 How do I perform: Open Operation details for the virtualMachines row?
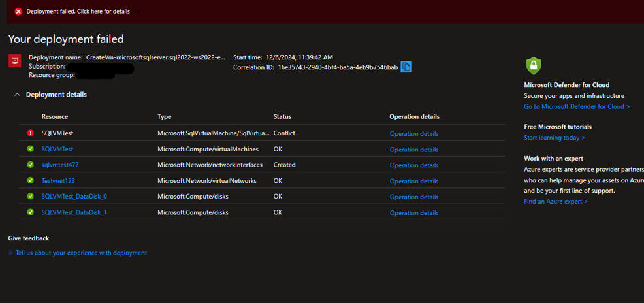click(413, 150)
